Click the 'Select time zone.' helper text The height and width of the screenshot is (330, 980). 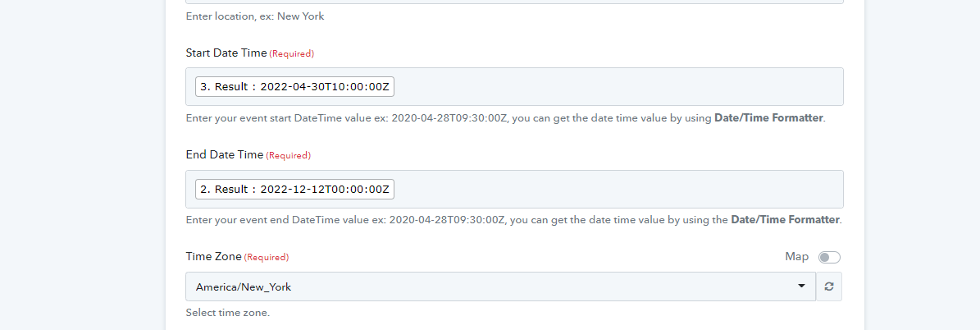tap(227, 313)
